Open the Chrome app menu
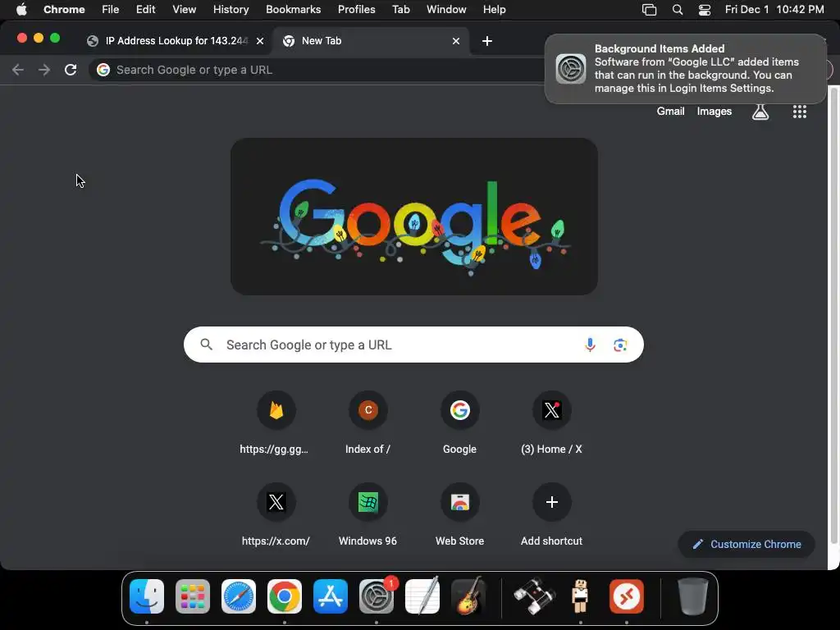Viewport: 840px width, 630px height. pyautogui.click(x=64, y=9)
